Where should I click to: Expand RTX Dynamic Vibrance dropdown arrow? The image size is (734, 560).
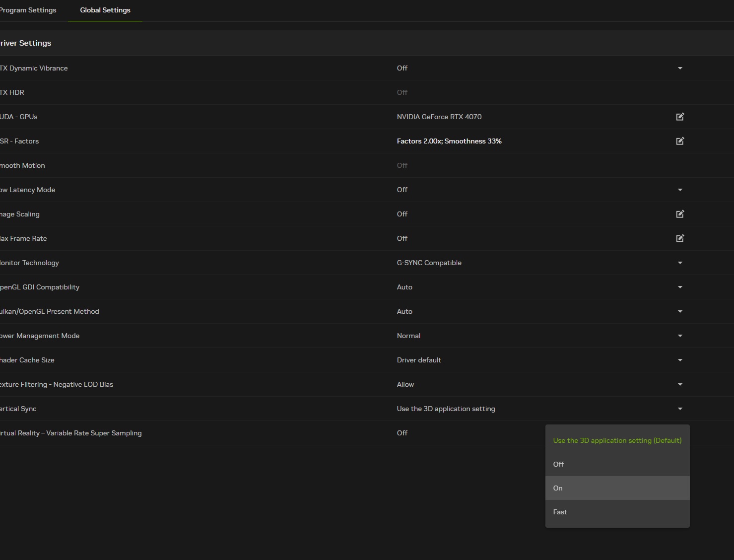point(680,68)
